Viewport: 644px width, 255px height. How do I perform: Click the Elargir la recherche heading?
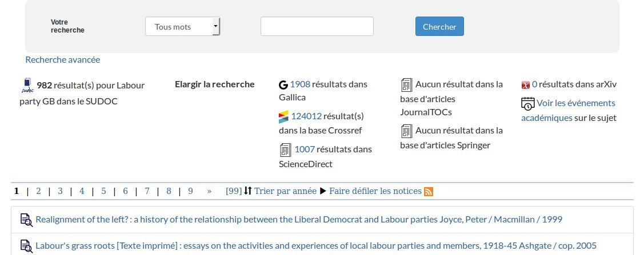(215, 84)
